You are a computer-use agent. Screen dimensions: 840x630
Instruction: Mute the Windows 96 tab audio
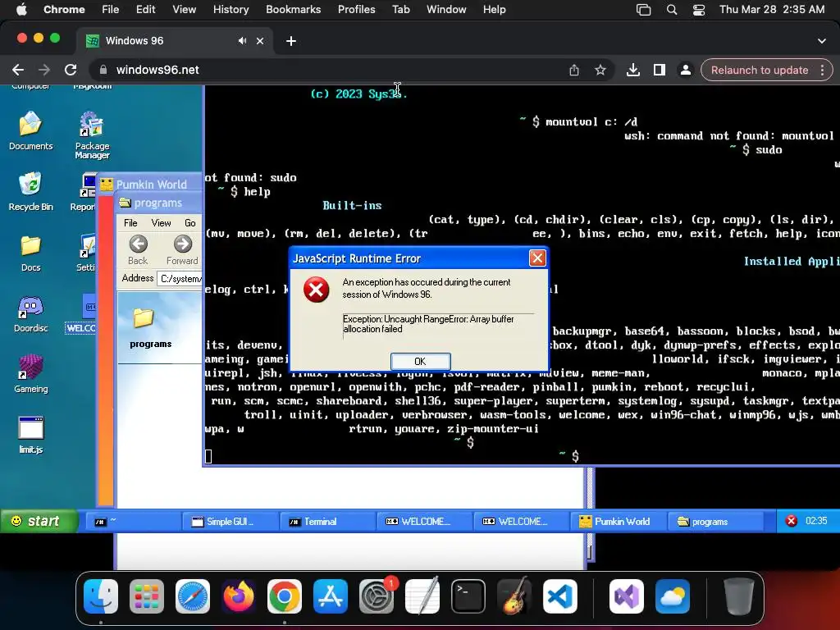pyautogui.click(x=242, y=41)
